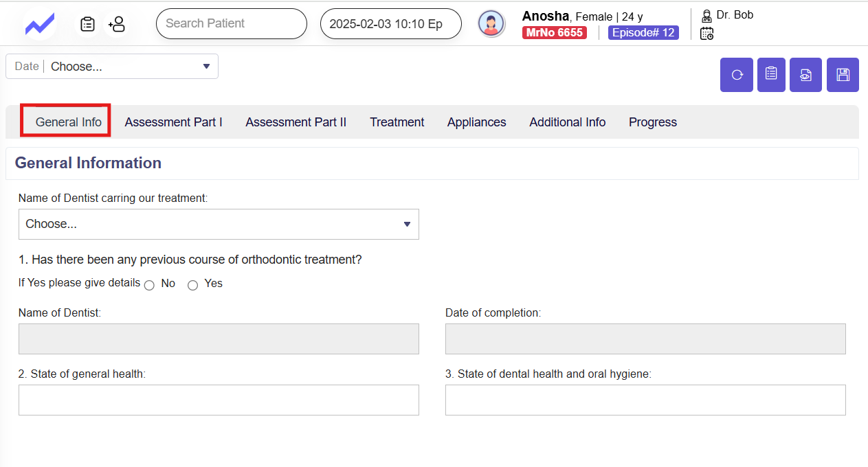The image size is (868, 467).
Task: Click the purple clipboard button
Action: [771, 75]
